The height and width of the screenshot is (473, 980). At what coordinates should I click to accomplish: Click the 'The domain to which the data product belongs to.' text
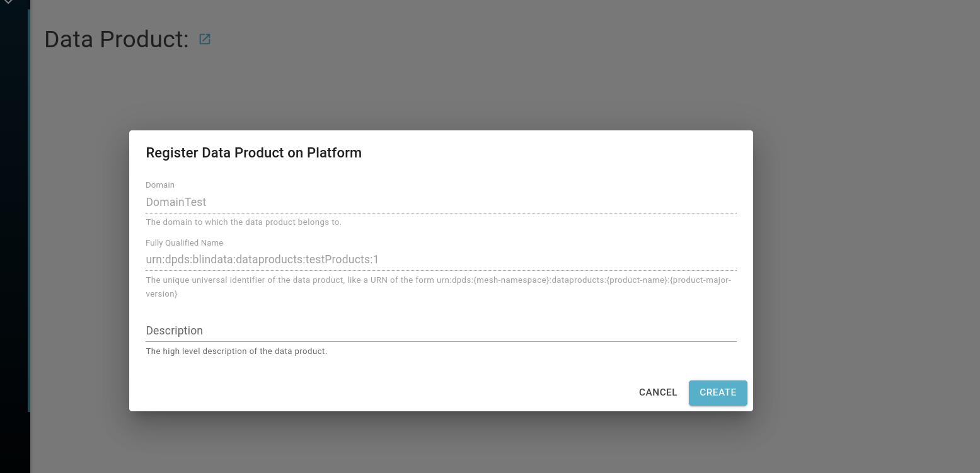click(x=243, y=222)
